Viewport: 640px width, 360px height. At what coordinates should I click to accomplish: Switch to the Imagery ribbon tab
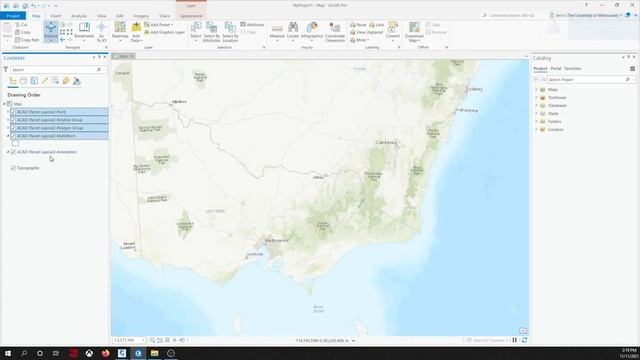(141, 16)
